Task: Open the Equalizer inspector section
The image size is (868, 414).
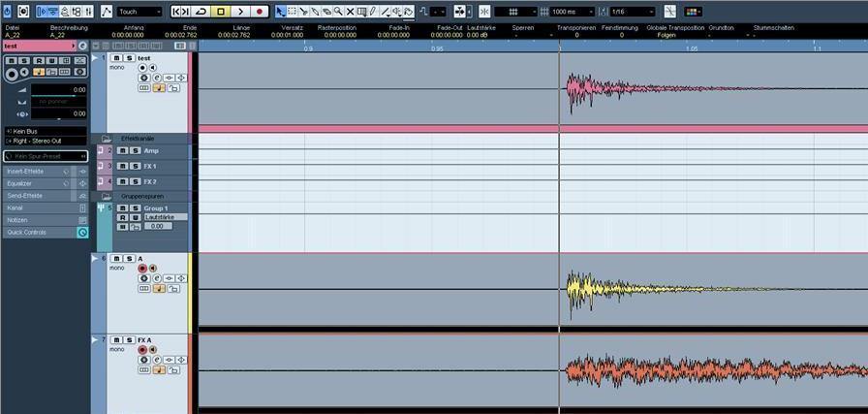Action: [x=39, y=183]
